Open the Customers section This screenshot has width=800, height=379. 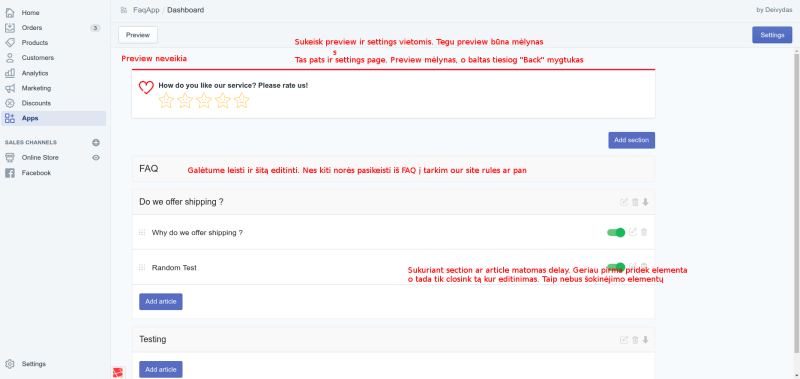tap(37, 58)
